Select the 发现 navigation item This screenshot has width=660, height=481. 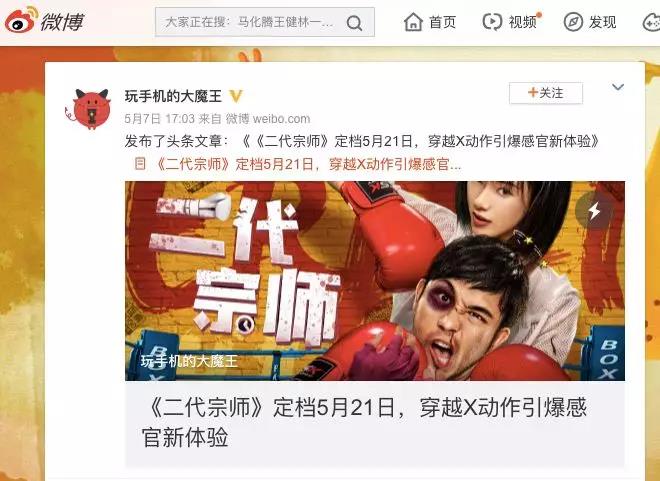pos(602,22)
